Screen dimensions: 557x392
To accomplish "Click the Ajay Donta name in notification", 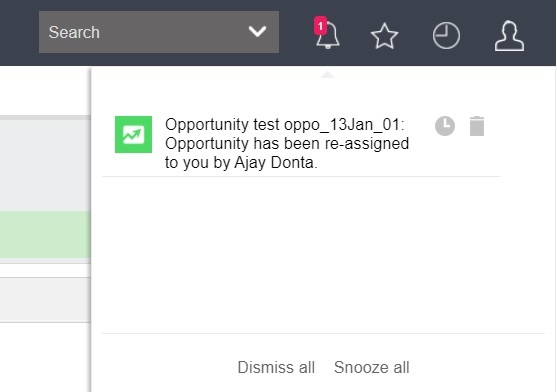I will 274,163.
